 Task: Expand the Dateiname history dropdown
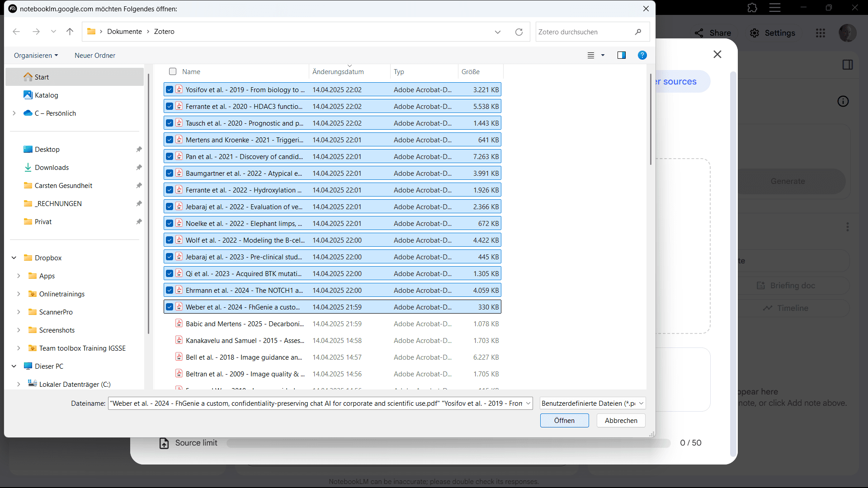tap(528, 403)
